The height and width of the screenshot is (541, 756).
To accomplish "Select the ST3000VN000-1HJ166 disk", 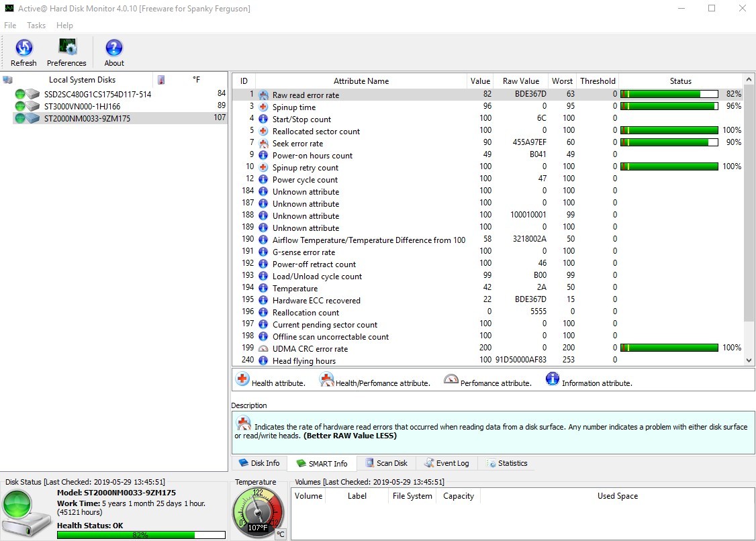I will click(82, 107).
